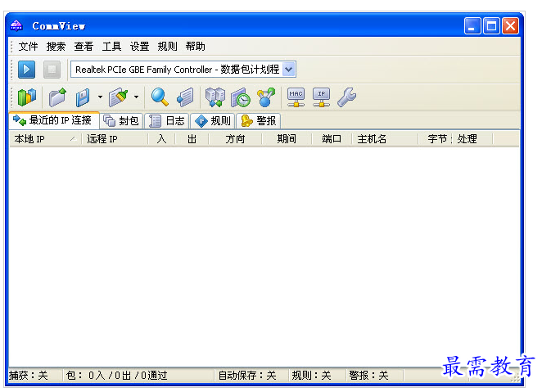Image resolution: width=542 pixels, height=392 pixels.
Task: Sort by 主机名 column header
Action: click(385, 139)
